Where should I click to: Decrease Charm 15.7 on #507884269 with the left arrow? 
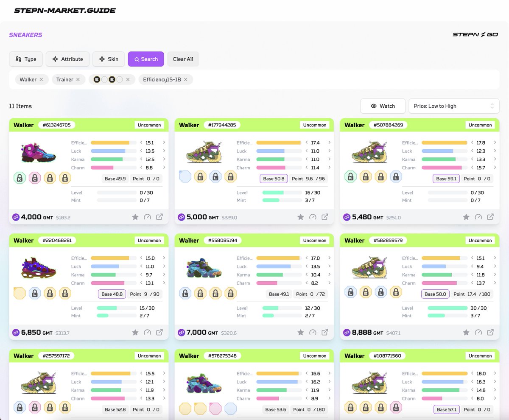click(472, 168)
